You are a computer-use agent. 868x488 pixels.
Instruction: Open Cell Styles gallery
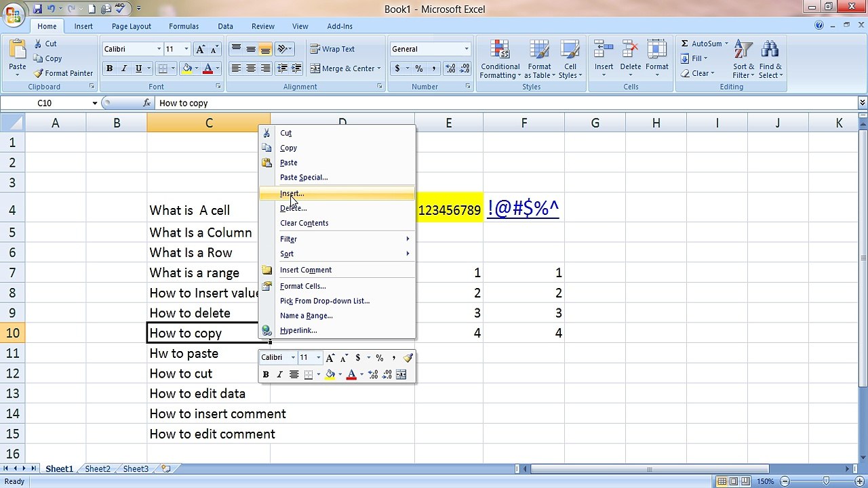point(570,60)
